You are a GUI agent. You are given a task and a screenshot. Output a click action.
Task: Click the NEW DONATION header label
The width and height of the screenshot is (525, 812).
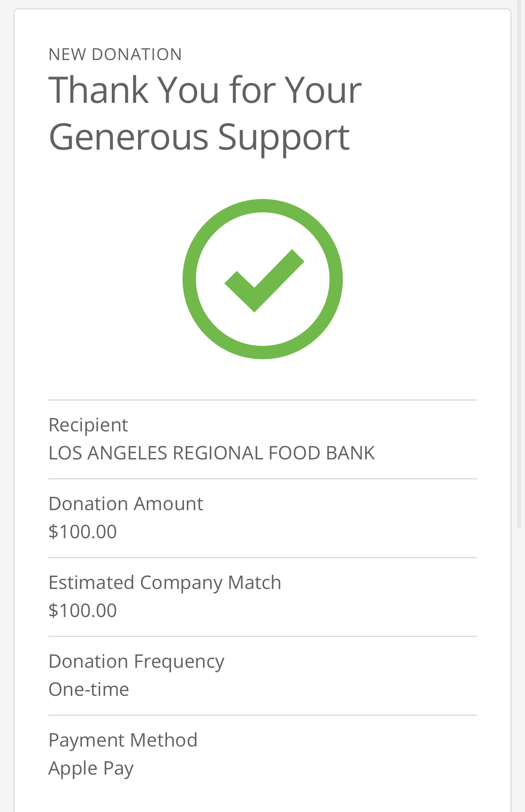pos(115,54)
